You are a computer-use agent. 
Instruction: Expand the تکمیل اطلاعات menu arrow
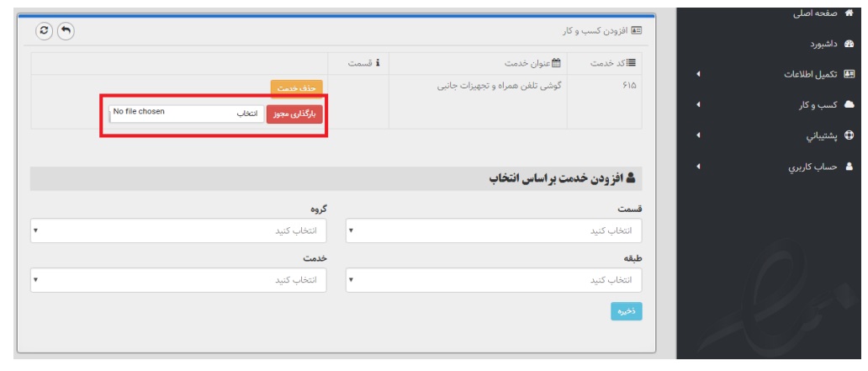click(x=699, y=75)
